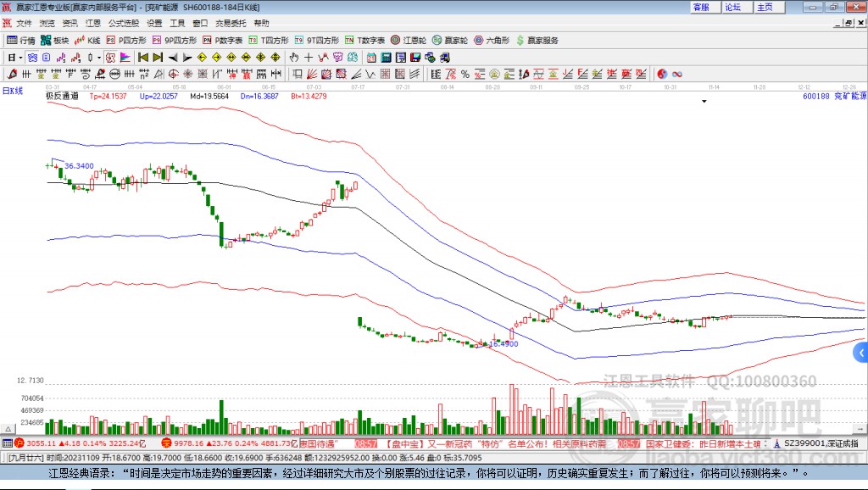Jump to the first bar arrow
The width and height of the screenshot is (868, 490).
pyautogui.click(x=143, y=57)
